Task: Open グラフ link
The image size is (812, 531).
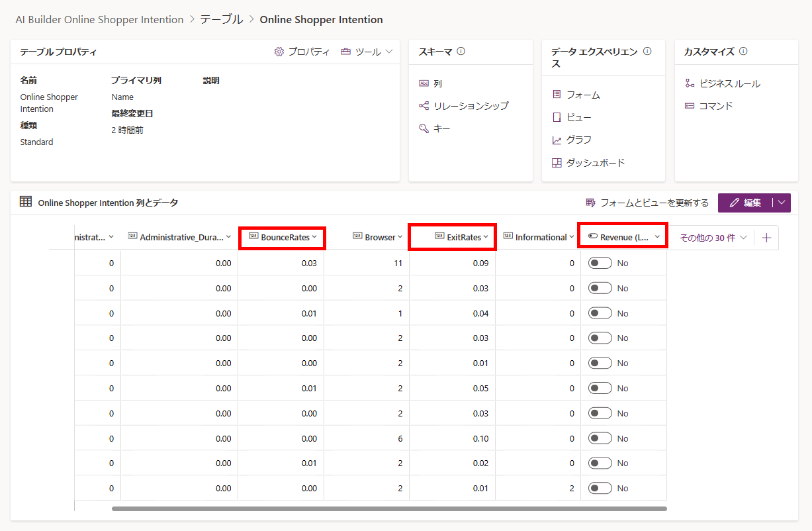Action: click(x=579, y=140)
